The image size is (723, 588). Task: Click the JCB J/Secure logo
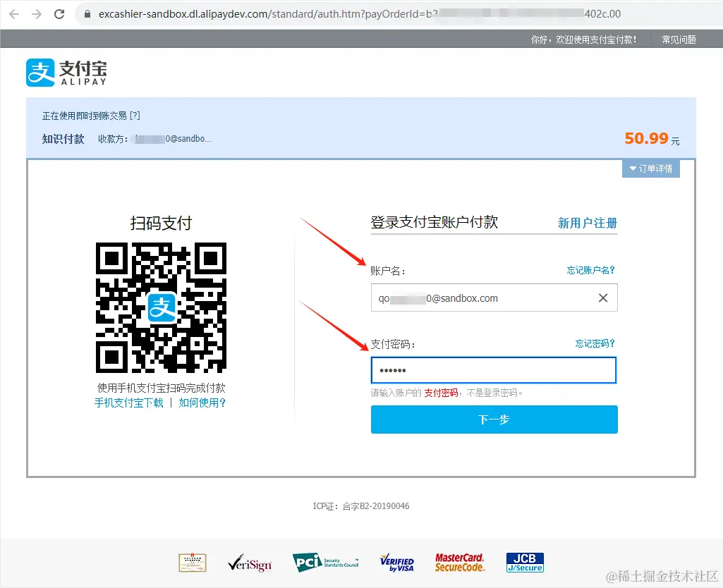tap(525, 563)
